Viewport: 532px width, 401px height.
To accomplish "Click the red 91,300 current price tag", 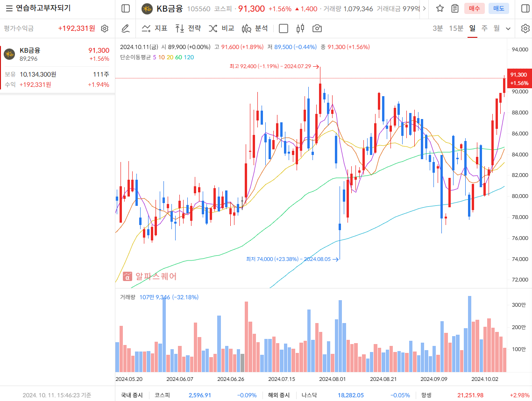I will pyautogui.click(x=519, y=78).
